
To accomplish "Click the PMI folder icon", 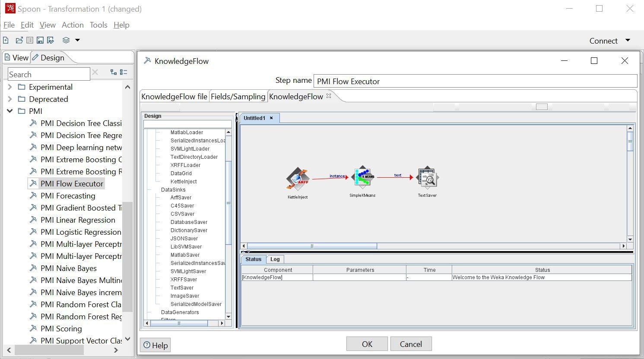I will click(22, 111).
